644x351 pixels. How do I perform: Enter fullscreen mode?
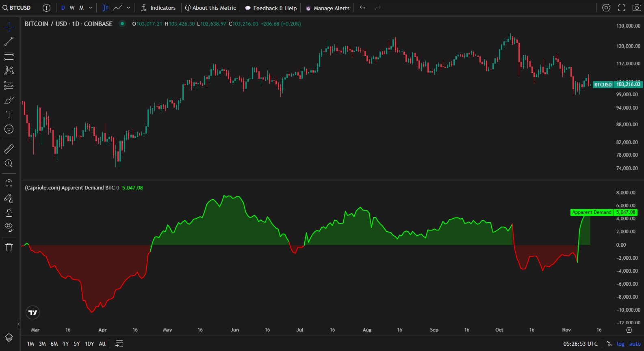coord(622,8)
